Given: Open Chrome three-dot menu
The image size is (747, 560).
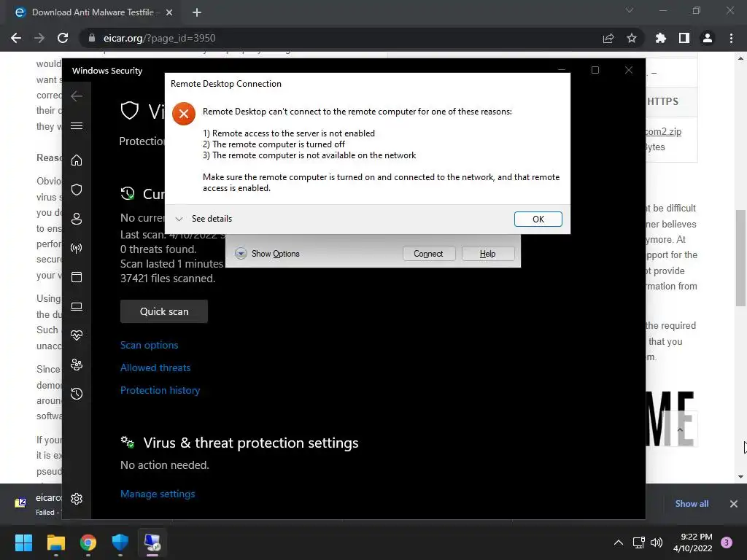Looking at the screenshot, I should tap(731, 38).
